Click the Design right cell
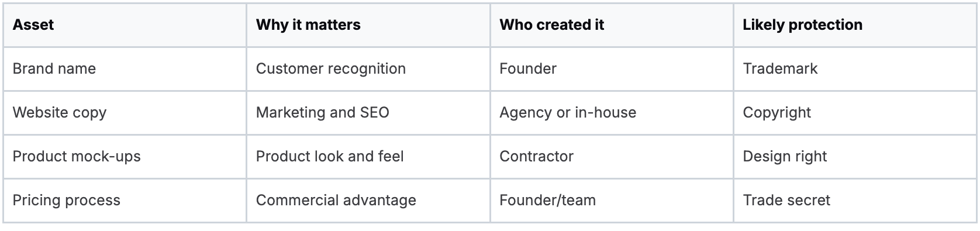The image size is (980, 231). 855,157
